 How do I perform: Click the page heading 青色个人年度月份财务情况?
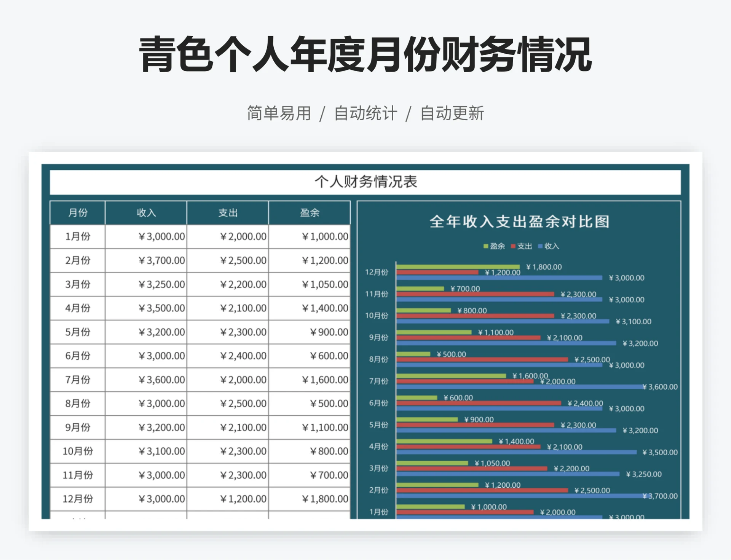point(364,56)
